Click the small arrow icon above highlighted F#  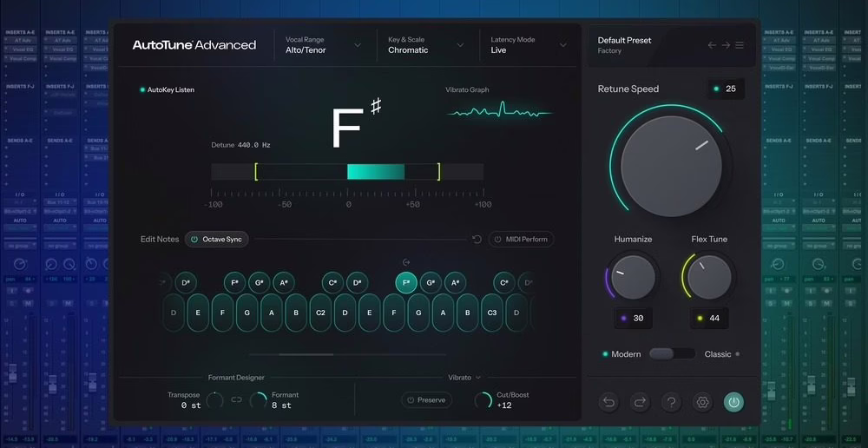pos(406,262)
